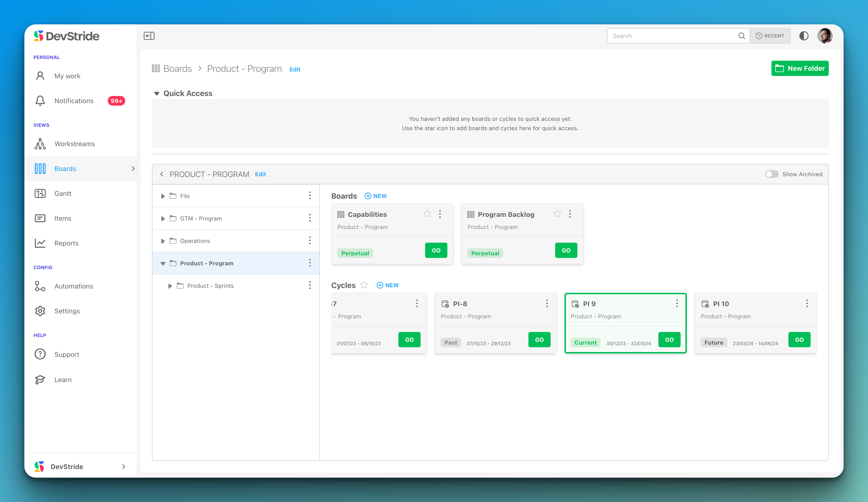Select the Product - Sprints folder row
Screen dimensions: 868x502
[x=236, y=286]
